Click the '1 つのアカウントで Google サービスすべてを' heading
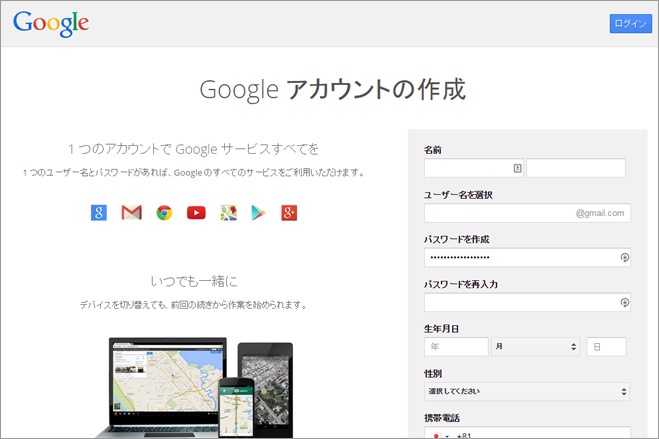The width and height of the screenshot is (659, 439). pos(194,149)
